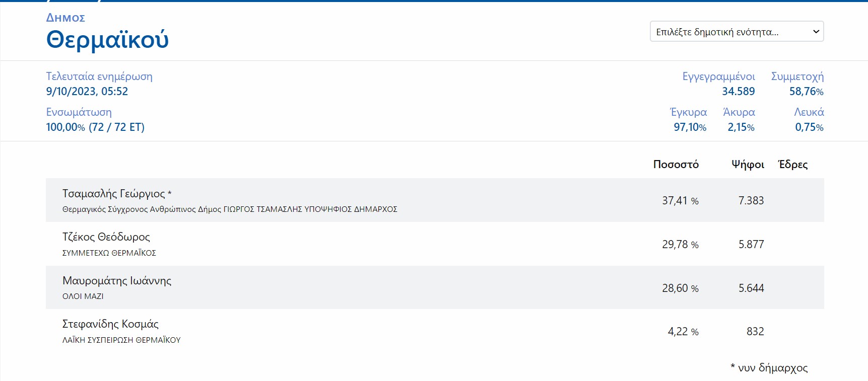This screenshot has width=868, height=381.
Task: Click the ΛΑΪΚΗ ΣΥΣΠΕΙΡΩΣΗ ΘΕΡΜΑΪΚΟΥ party name
Action: tap(121, 340)
